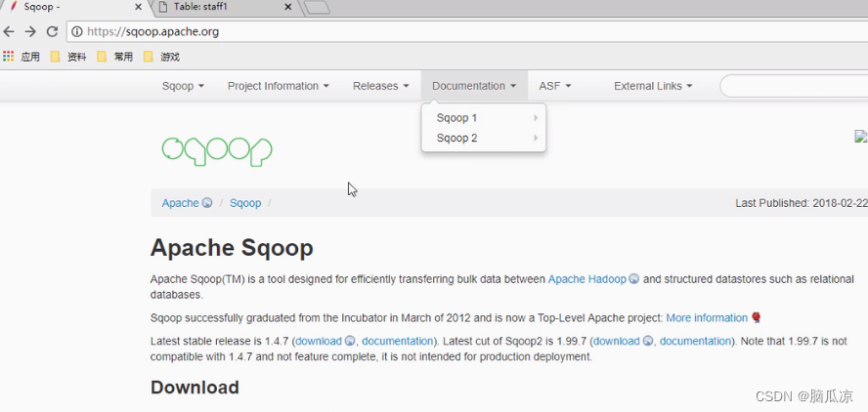Open the Sqoop 1 submenu
This screenshot has width=868, height=412.
(x=484, y=118)
